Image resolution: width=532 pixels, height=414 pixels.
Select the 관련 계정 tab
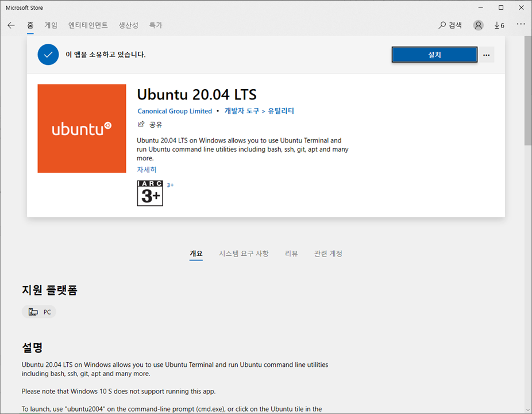coord(328,254)
